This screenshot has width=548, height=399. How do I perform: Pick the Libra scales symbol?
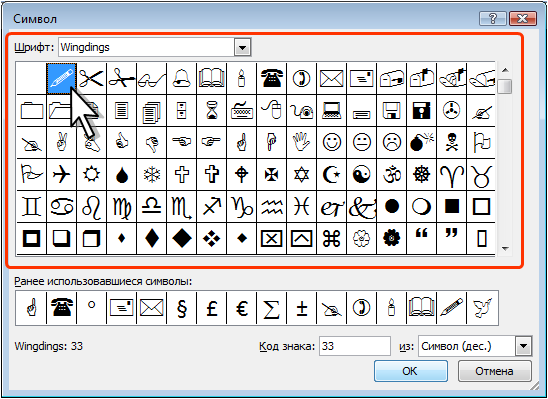coord(152,206)
